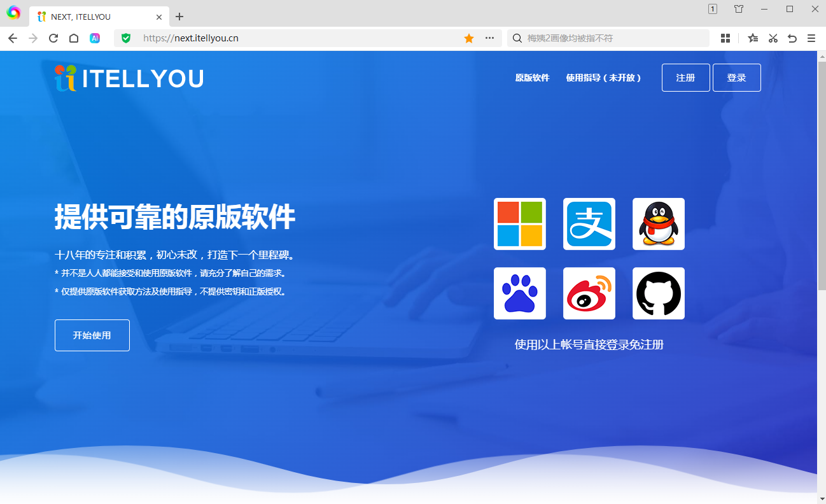This screenshot has width=826, height=504.
Task: Click the 登录 login button
Action: (x=737, y=78)
